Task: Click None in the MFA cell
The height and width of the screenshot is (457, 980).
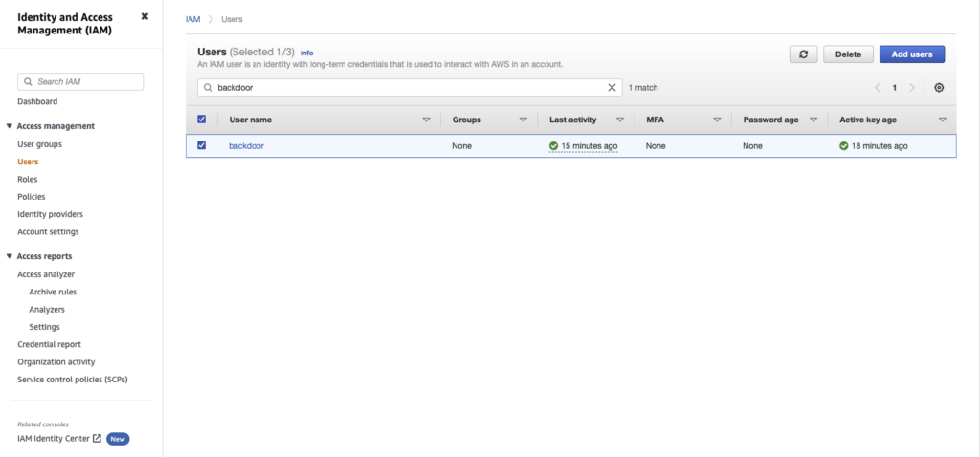Action: pos(656,146)
